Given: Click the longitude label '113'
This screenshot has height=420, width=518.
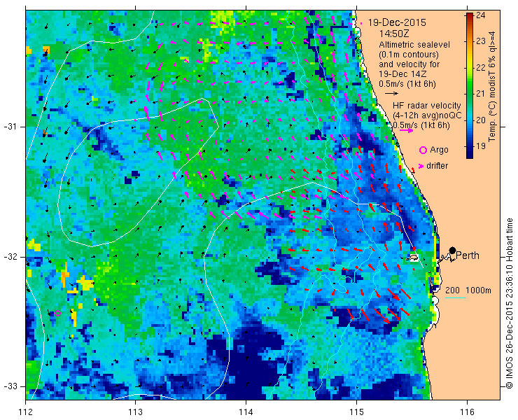Looking at the screenshot, I should 135,412.
